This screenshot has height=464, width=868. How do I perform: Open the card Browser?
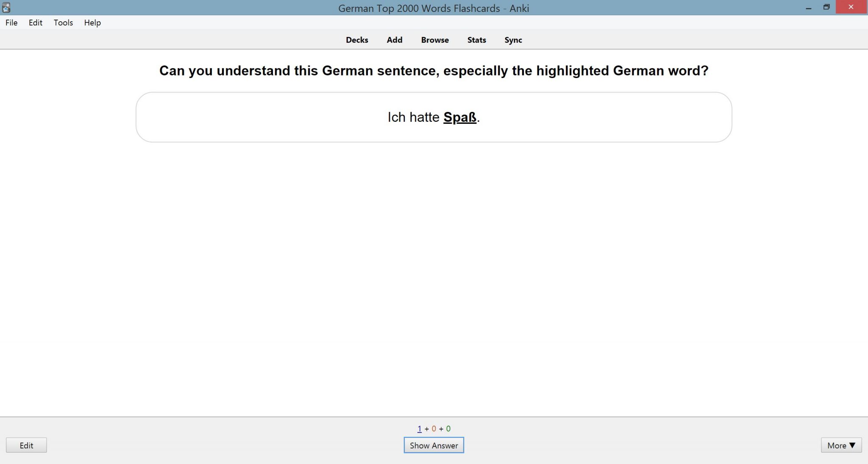435,39
